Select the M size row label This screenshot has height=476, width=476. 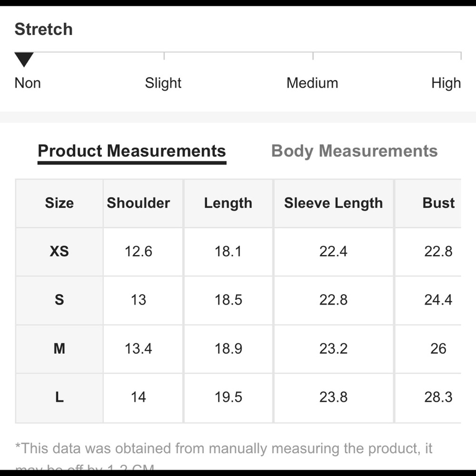[x=59, y=348]
